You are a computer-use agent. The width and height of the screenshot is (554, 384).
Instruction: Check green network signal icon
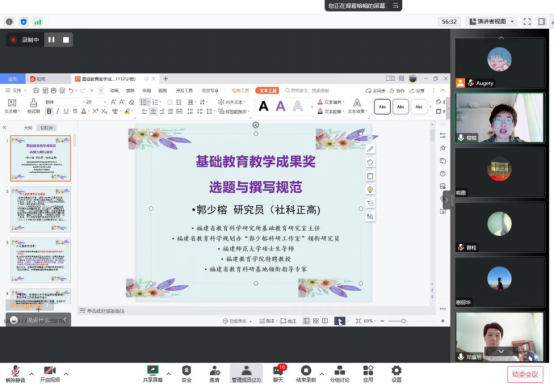pos(37,22)
